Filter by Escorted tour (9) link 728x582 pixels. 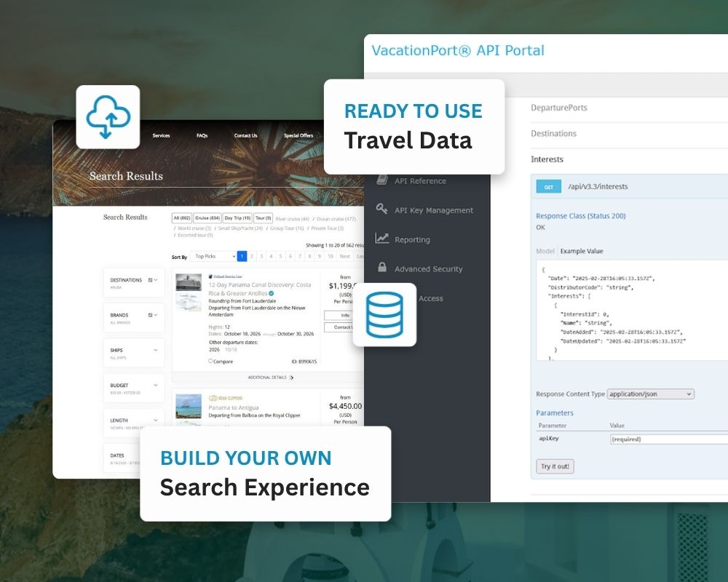(x=195, y=235)
